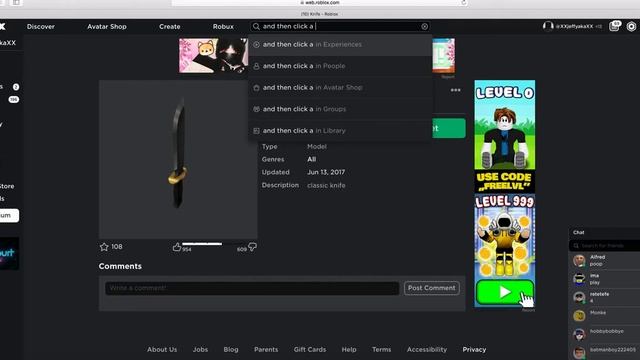The width and height of the screenshot is (640, 360).
Task: Open the Gift Cards footer link
Action: 310,350
